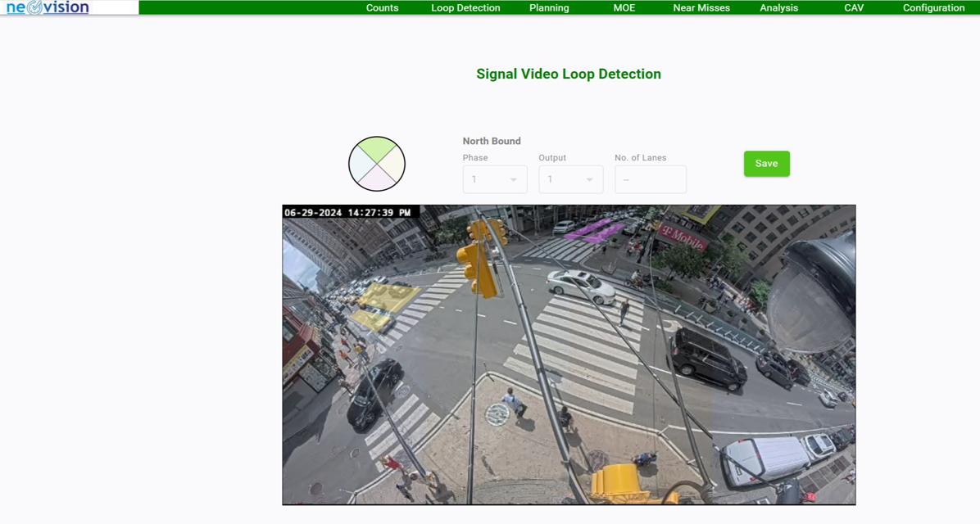Click the purple loop zone in the video

[x=594, y=230]
